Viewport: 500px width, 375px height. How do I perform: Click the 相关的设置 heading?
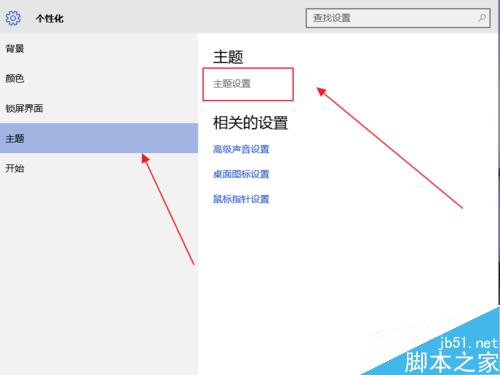[x=250, y=123]
